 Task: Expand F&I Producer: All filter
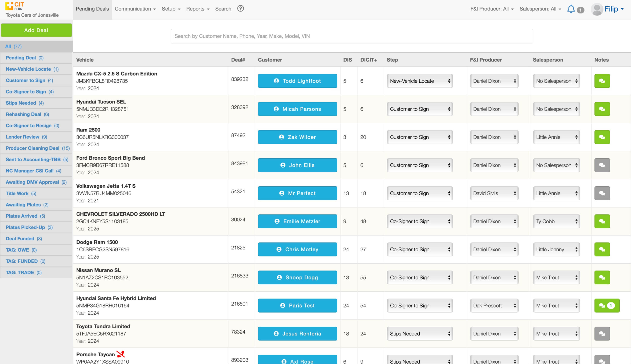point(492,9)
